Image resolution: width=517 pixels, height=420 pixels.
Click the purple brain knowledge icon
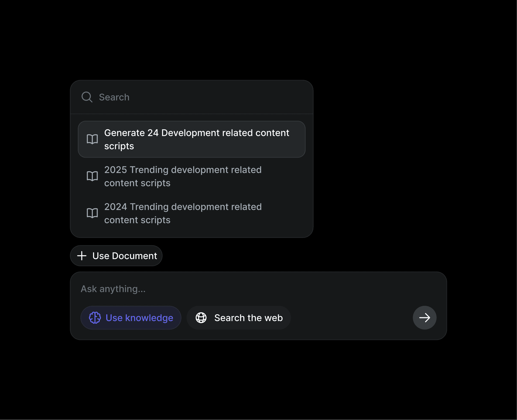point(95,318)
